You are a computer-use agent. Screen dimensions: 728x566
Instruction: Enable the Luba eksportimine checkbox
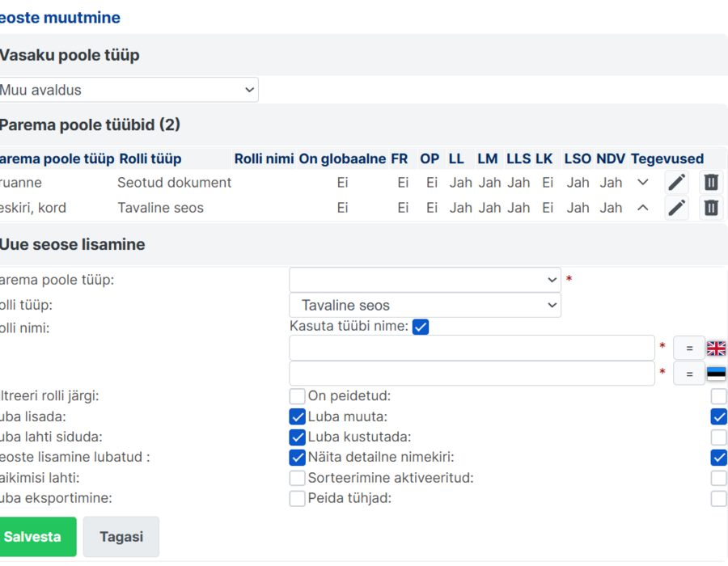pos(297,498)
